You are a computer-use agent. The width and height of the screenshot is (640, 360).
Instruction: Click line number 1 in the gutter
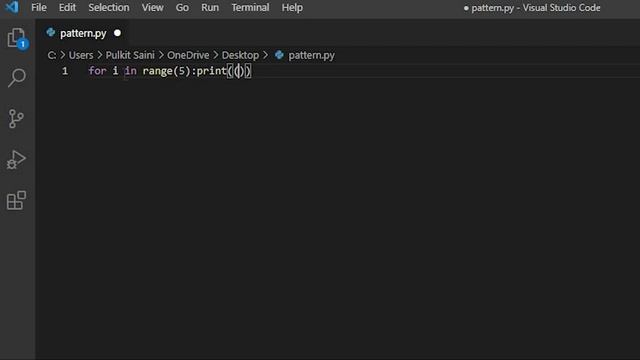[65, 71]
